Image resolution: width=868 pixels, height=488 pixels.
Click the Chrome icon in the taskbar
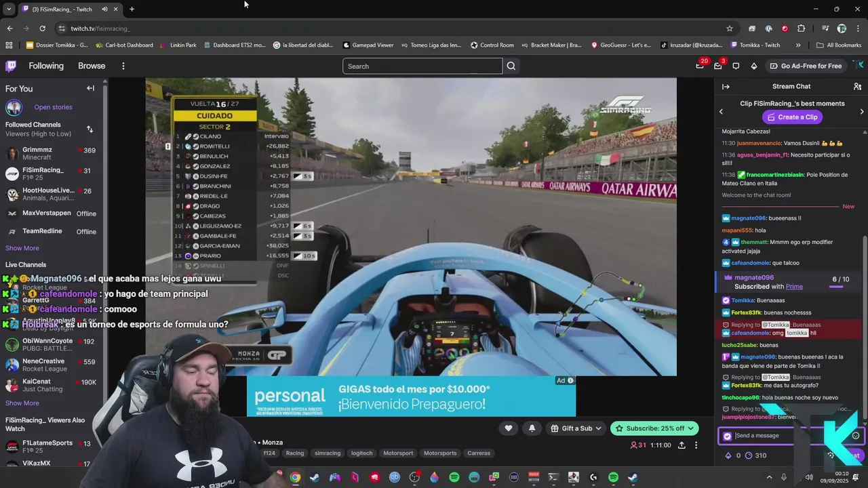pos(295,477)
